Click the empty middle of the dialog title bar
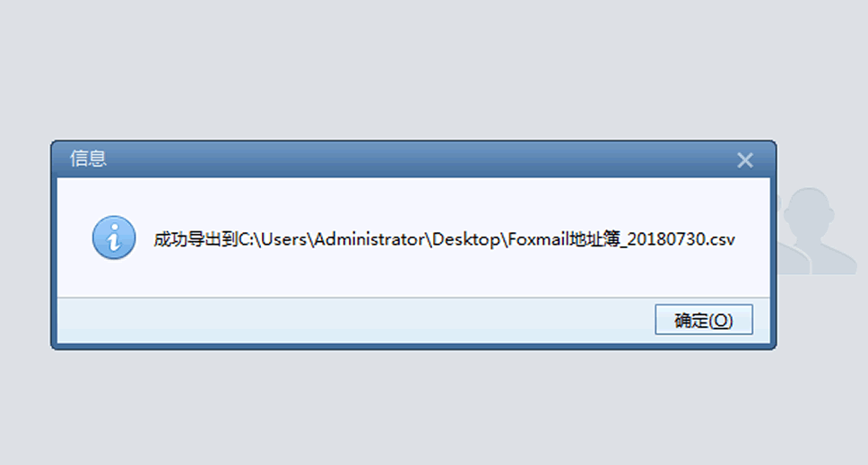Image resolution: width=868 pixels, height=465 pixels. click(x=412, y=159)
